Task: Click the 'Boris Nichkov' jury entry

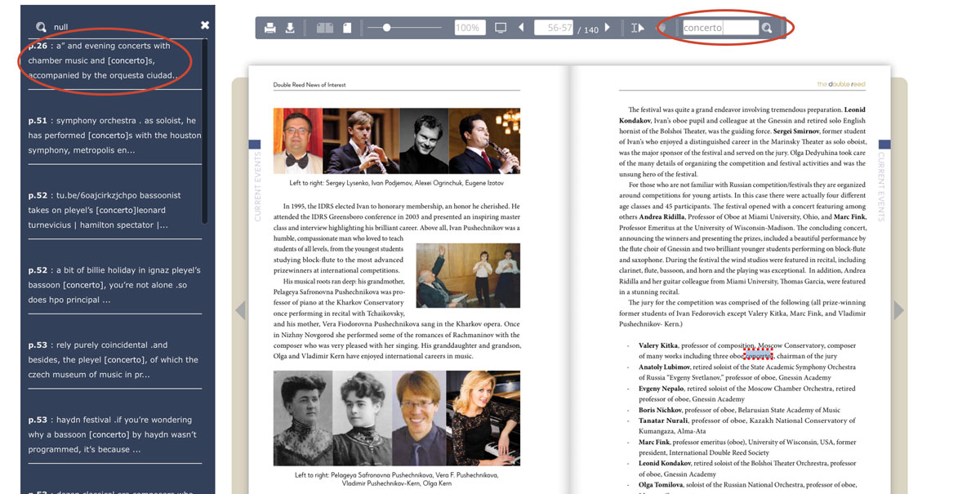Action: coord(739,410)
